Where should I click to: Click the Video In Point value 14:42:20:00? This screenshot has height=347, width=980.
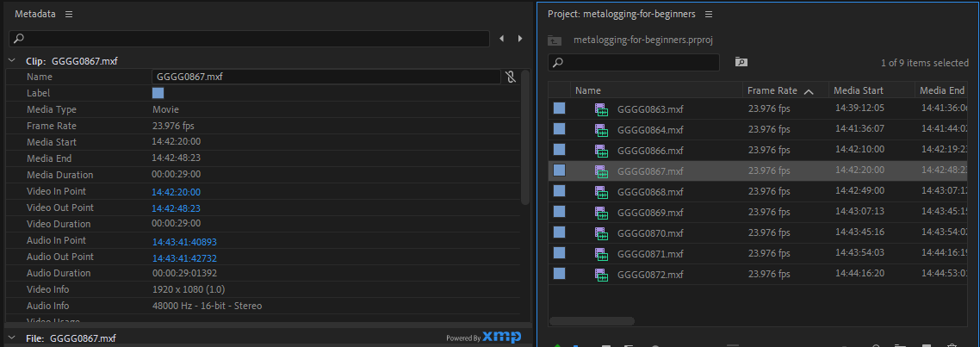pyautogui.click(x=177, y=192)
